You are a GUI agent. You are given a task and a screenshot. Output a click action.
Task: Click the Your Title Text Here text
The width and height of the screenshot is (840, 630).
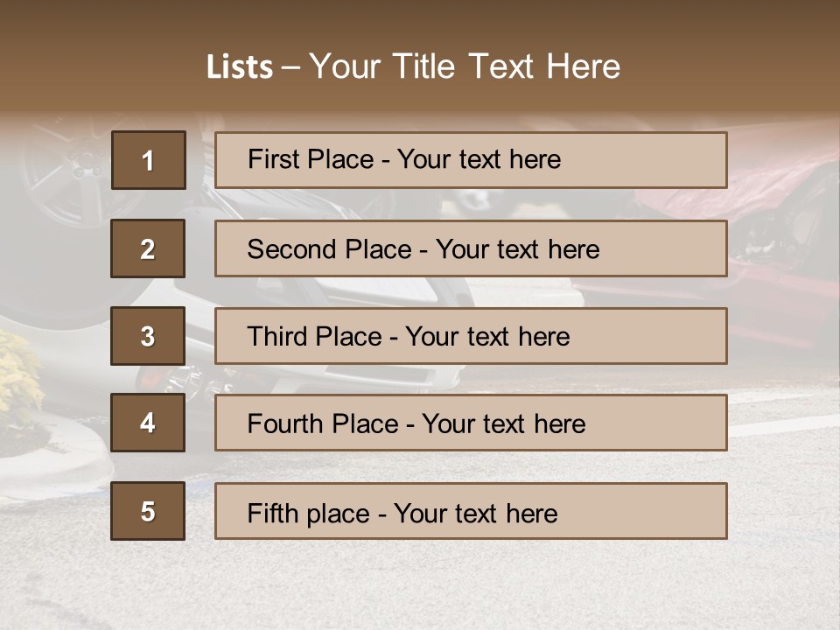[465, 66]
